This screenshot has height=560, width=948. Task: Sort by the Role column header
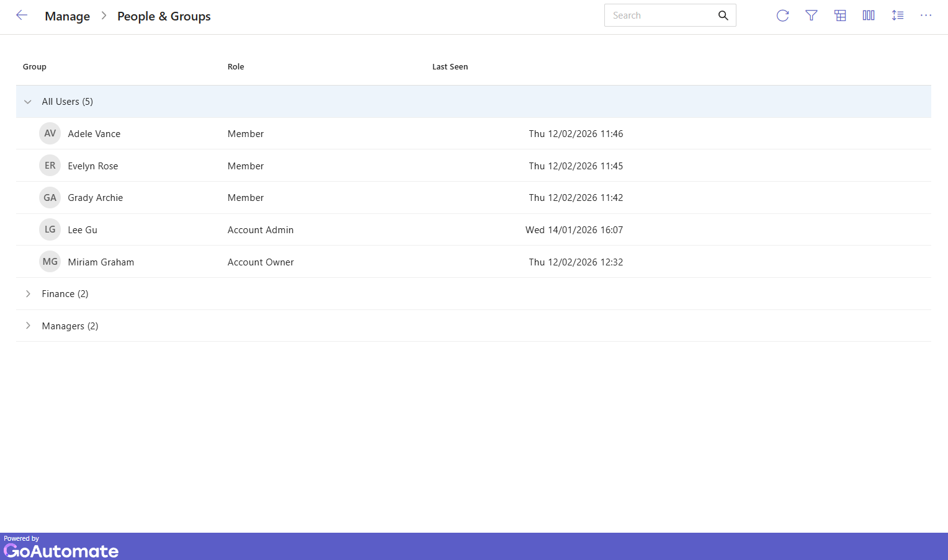tap(236, 67)
